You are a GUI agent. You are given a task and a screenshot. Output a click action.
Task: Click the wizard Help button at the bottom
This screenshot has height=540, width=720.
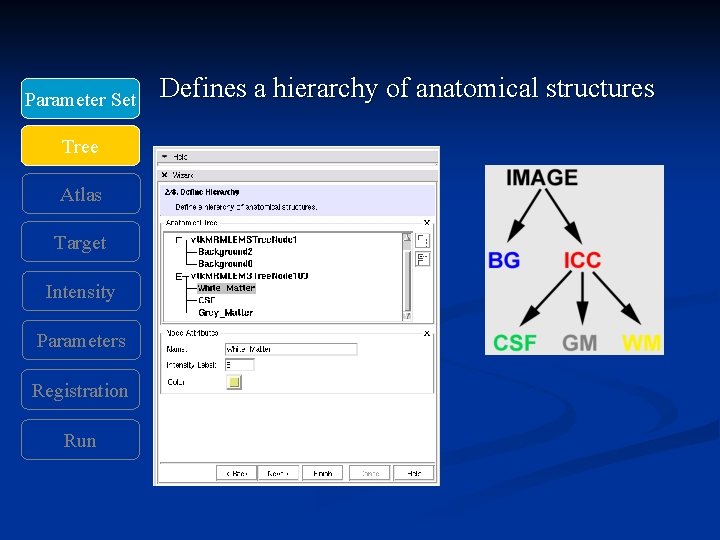tap(414, 473)
